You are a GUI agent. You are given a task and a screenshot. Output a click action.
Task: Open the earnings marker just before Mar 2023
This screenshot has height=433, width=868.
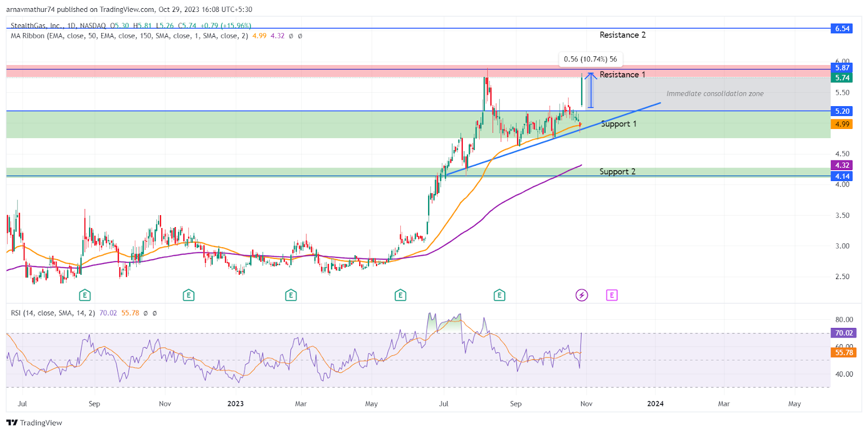291,295
